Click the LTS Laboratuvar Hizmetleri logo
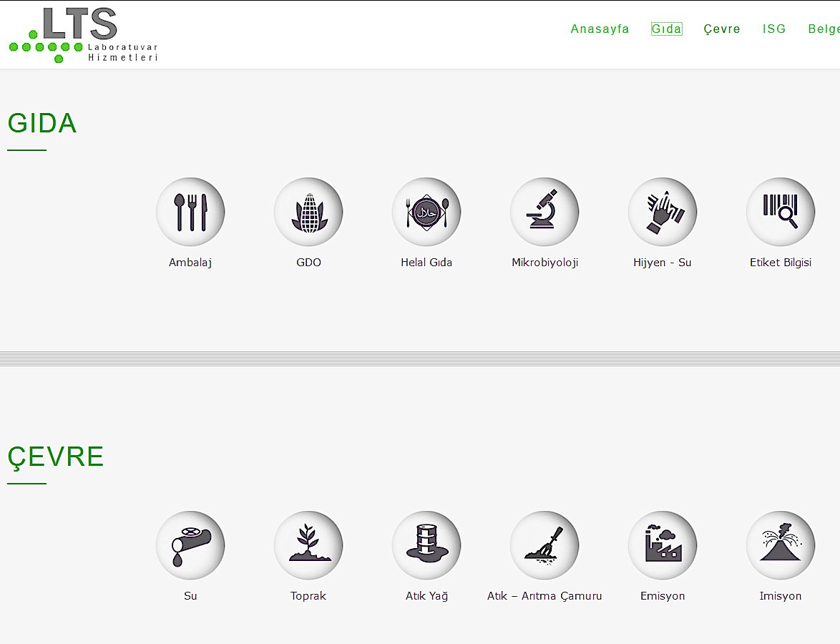This screenshot has width=840, height=644. [x=83, y=35]
